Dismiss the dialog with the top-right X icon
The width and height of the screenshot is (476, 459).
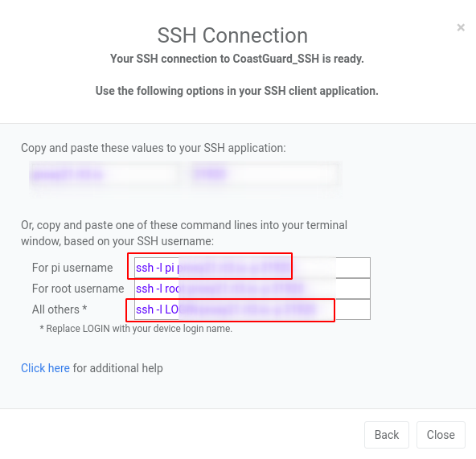click(461, 27)
